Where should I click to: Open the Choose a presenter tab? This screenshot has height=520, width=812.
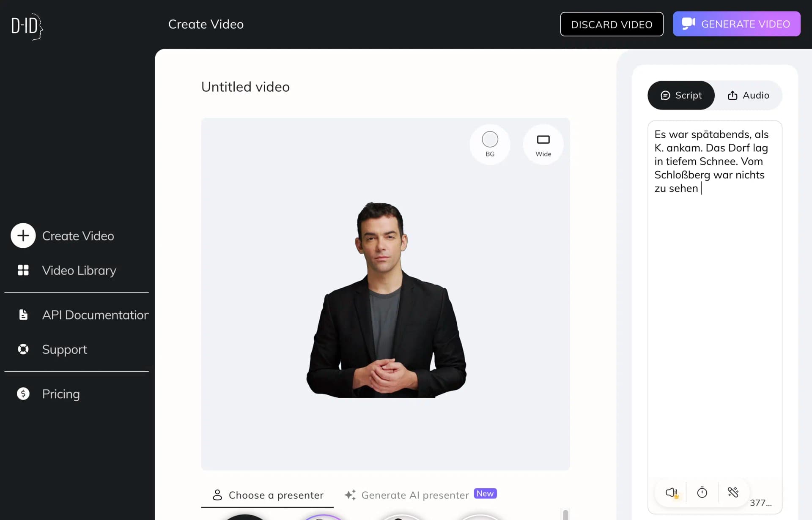click(268, 495)
